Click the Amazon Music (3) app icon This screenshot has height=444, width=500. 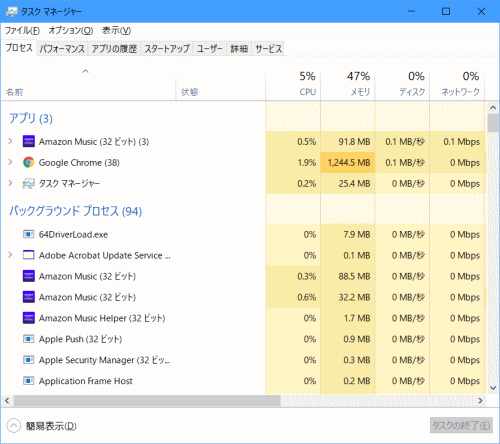point(28,142)
